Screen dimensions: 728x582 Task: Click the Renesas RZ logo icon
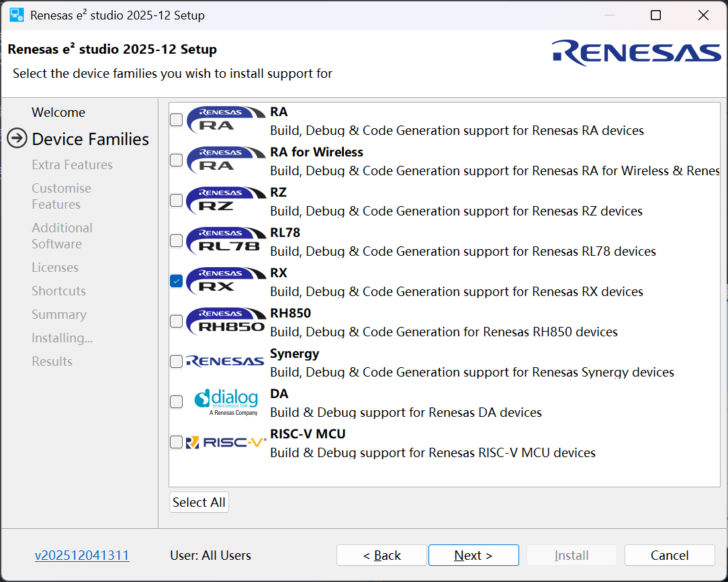(x=226, y=201)
